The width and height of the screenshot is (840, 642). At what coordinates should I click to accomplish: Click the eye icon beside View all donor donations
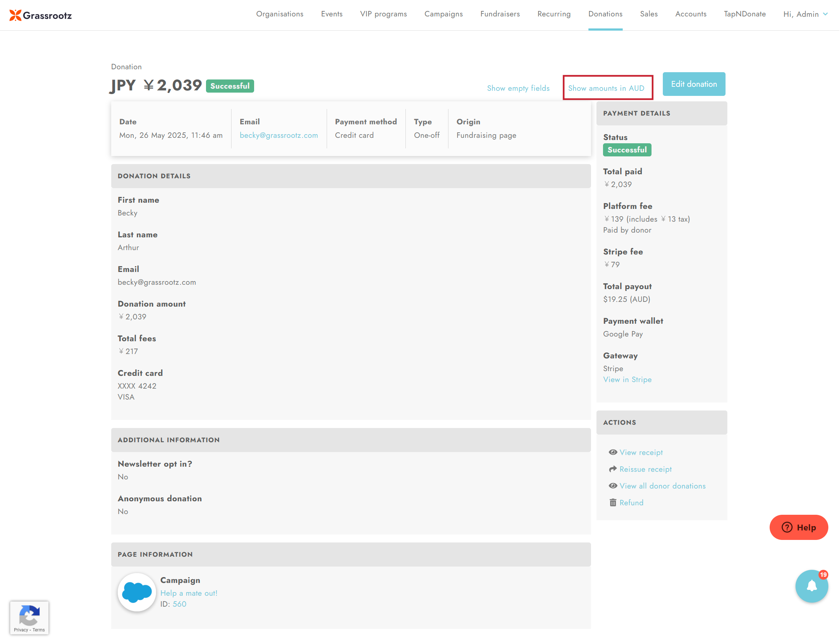[613, 486]
